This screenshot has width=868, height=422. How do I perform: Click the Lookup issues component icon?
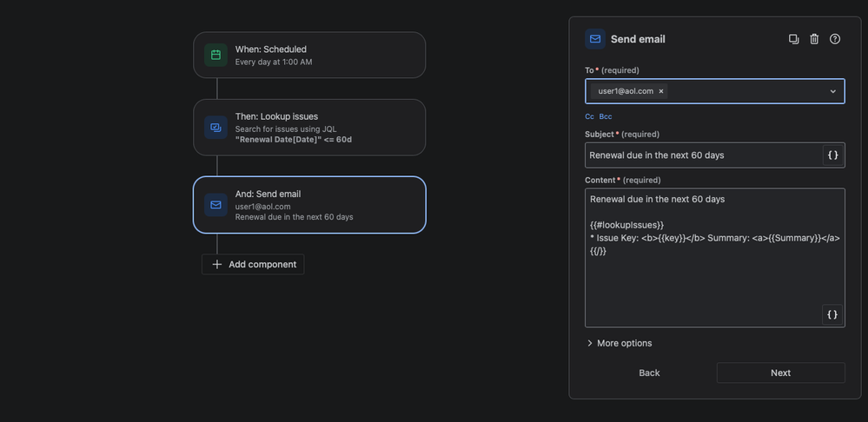[215, 128]
